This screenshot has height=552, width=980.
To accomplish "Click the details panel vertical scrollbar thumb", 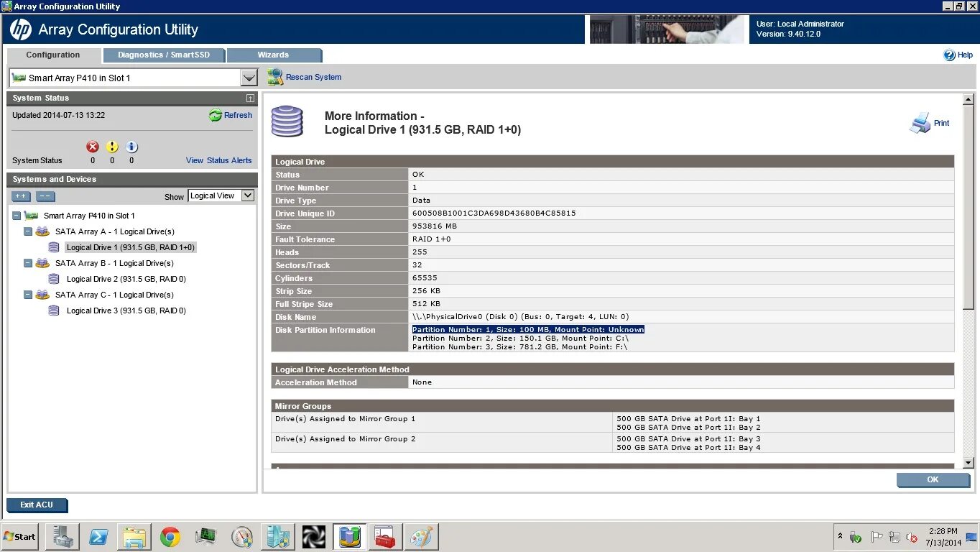I will tap(968, 208).
